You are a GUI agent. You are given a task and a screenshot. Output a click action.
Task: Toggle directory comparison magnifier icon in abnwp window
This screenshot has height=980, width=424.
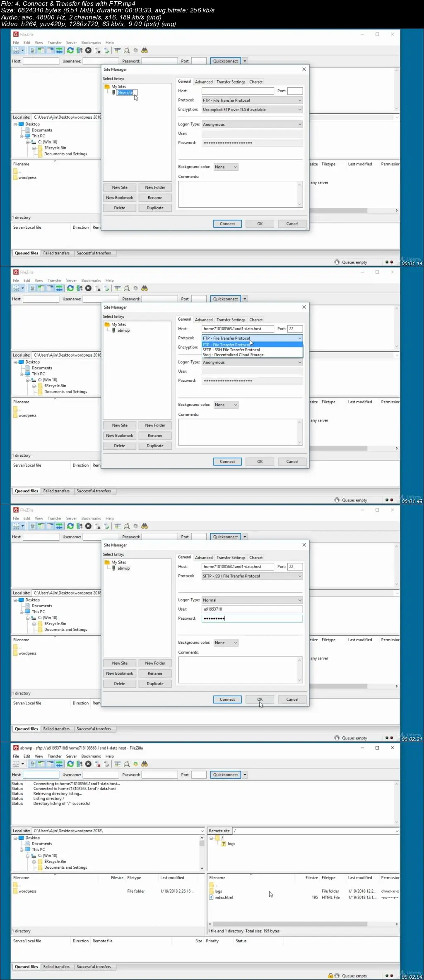[x=127, y=764]
